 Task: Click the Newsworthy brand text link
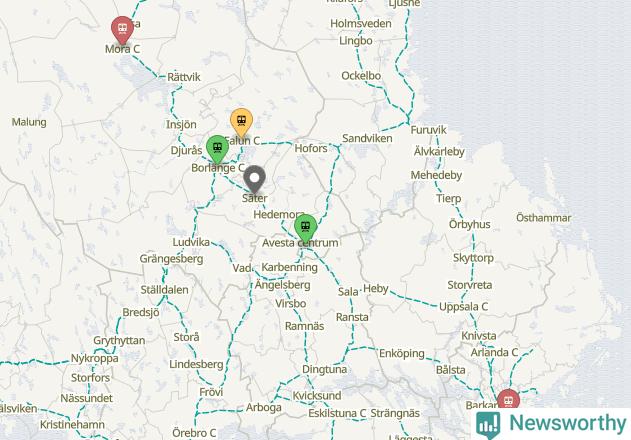[x=567, y=423]
